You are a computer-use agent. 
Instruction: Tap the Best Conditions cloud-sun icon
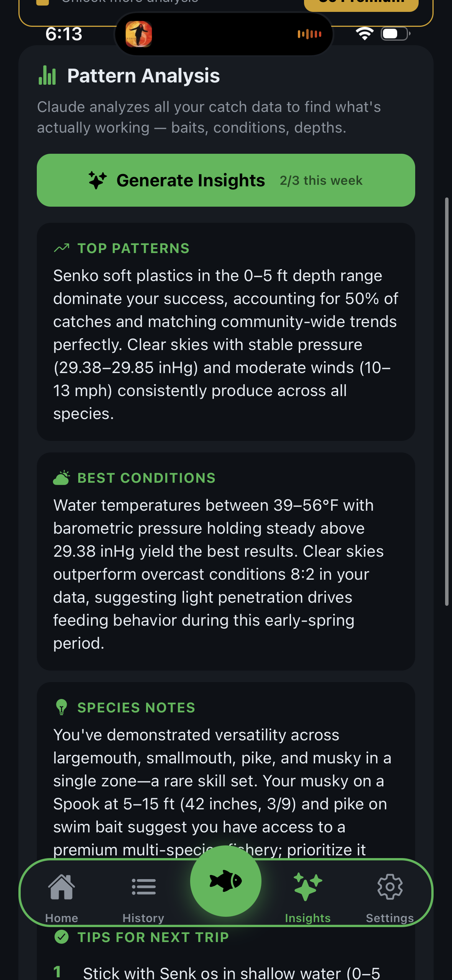[x=61, y=478]
